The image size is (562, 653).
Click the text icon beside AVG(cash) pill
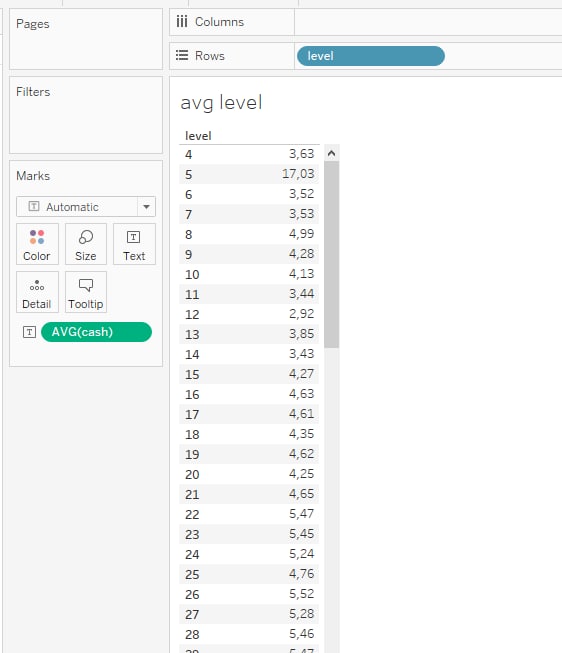coord(29,332)
